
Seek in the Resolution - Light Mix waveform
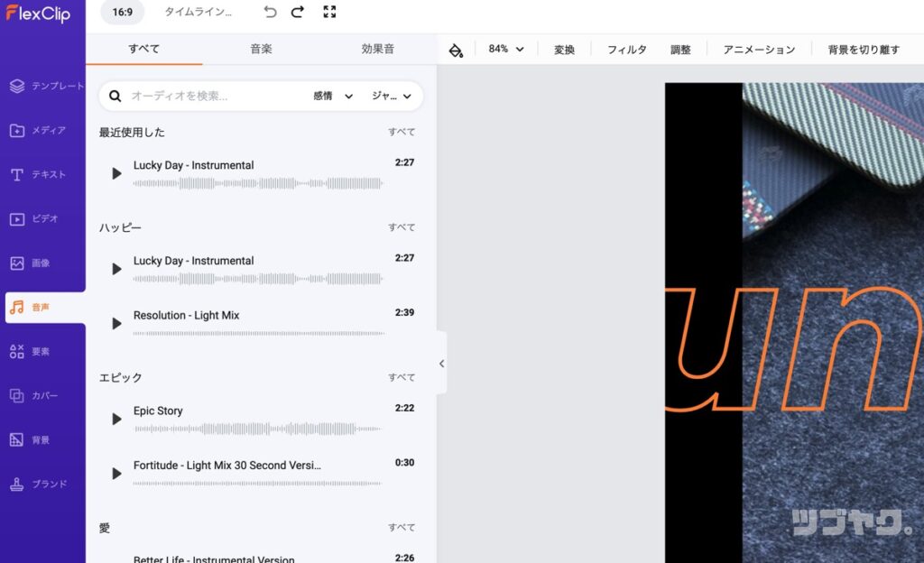[258, 333]
